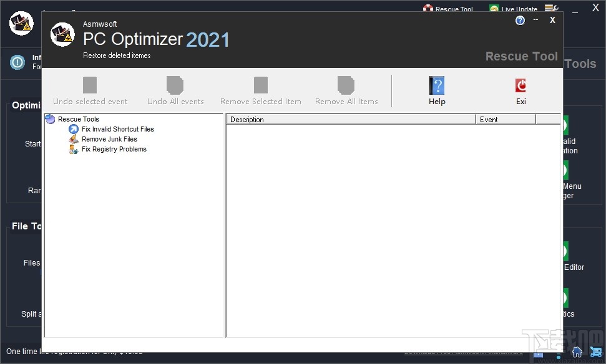Select Fix Registry Problems

pos(114,149)
